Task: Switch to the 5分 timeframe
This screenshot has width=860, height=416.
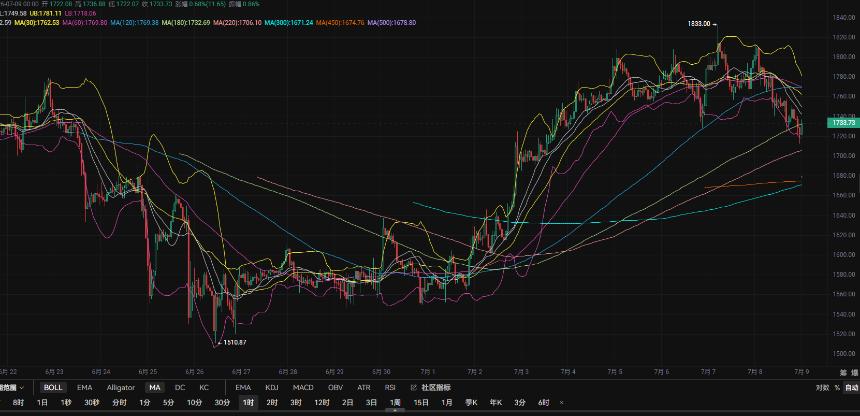Action: [x=168, y=403]
